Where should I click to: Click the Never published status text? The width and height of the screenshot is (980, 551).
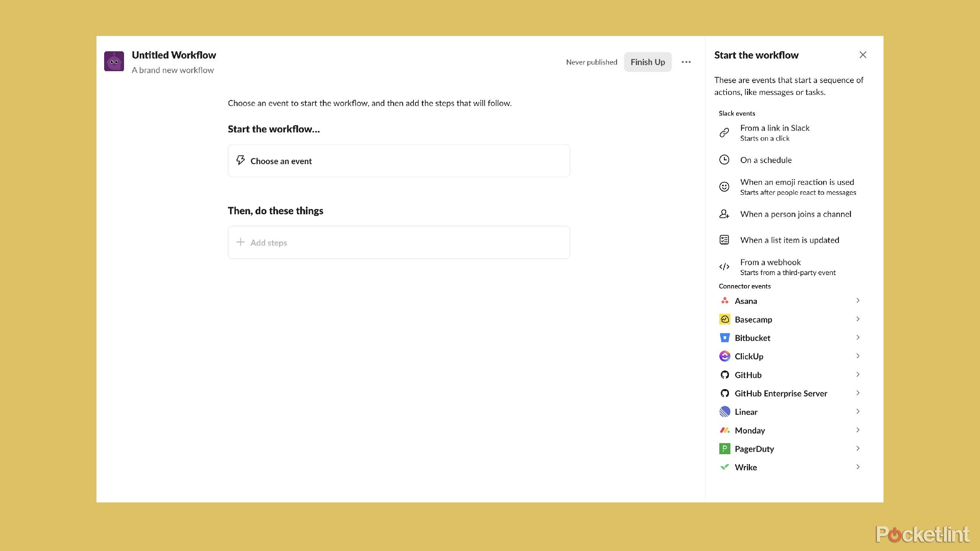pos(592,62)
